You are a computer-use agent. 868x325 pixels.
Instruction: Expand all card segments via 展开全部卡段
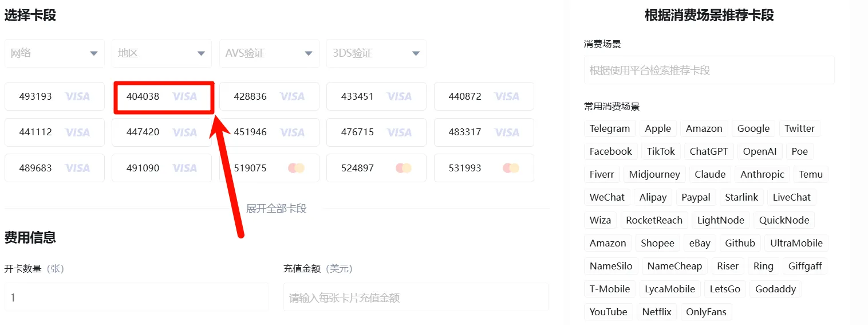[x=277, y=209]
